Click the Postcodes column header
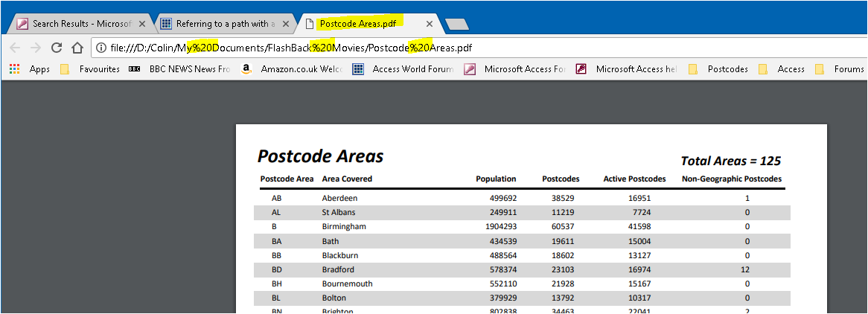This screenshot has width=868, height=314. pos(561,179)
